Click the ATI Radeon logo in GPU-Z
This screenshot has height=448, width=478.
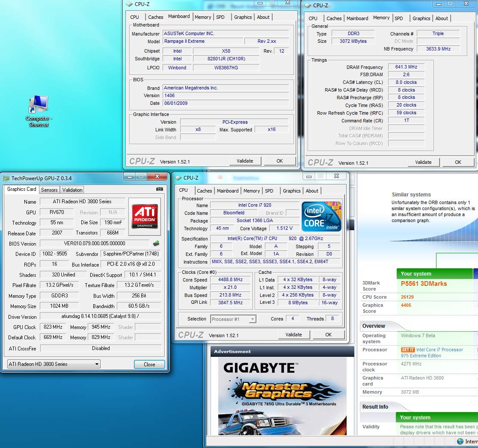(145, 216)
